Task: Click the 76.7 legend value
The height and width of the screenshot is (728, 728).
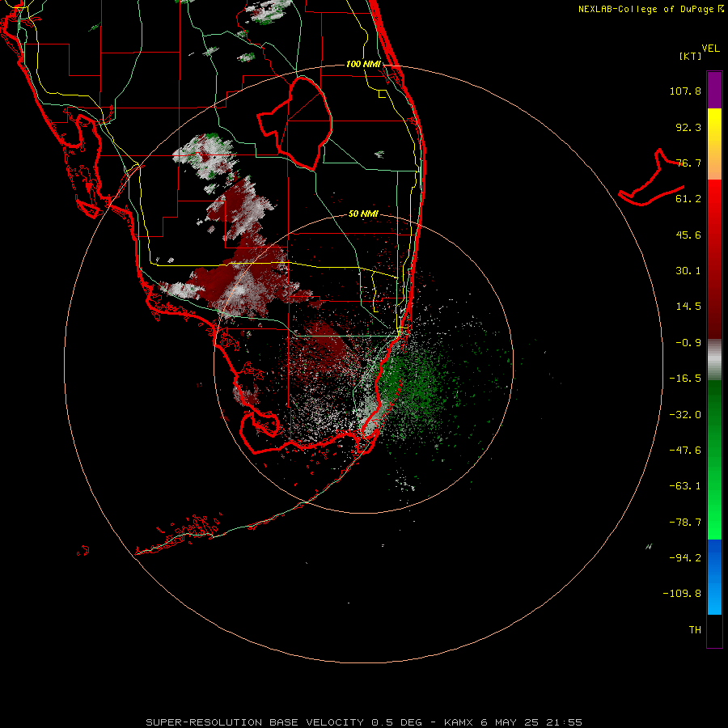Action: (688, 163)
